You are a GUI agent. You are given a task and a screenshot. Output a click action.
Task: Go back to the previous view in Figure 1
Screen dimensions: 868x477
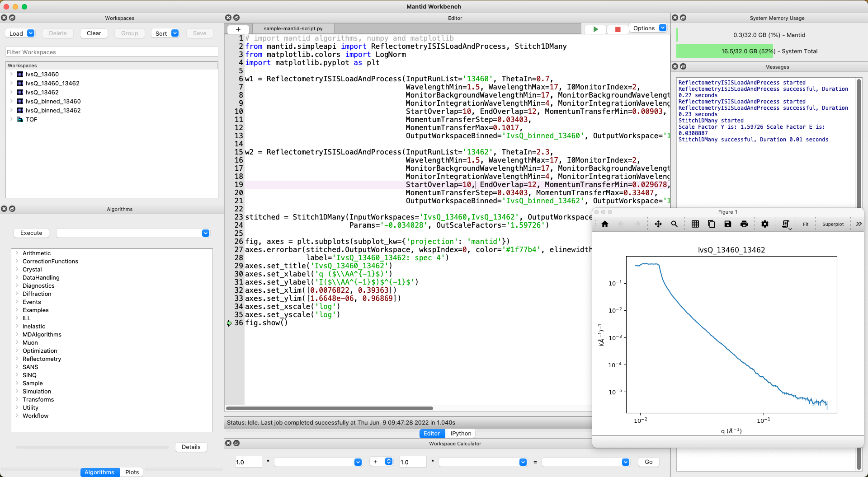pos(621,224)
